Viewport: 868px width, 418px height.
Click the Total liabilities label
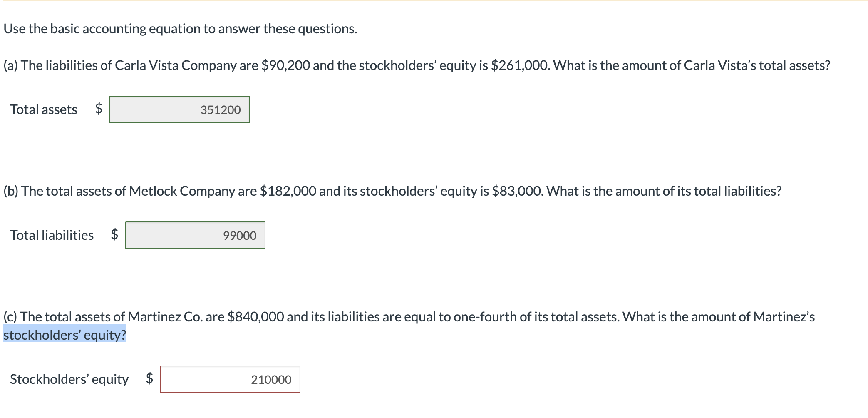pyautogui.click(x=52, y=235)
